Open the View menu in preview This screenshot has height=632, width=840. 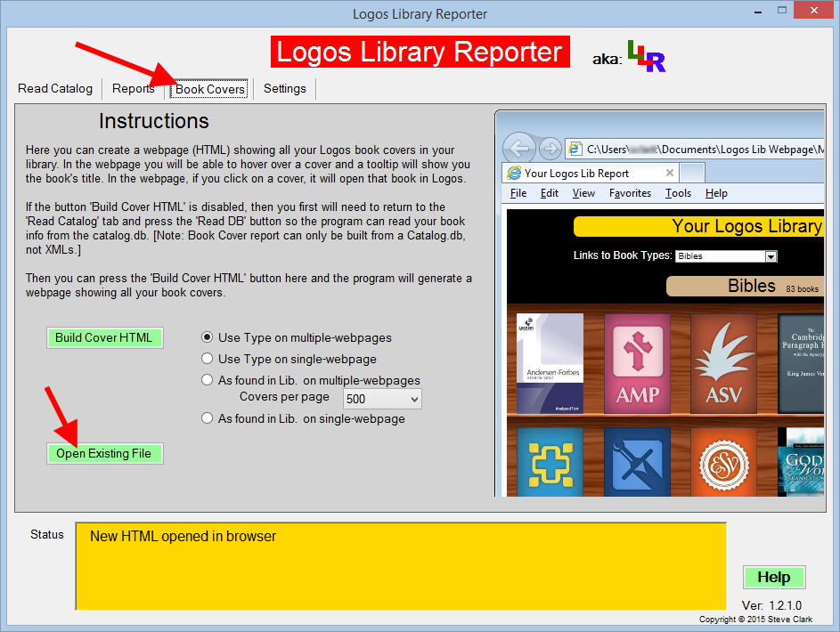click(583, 193)
